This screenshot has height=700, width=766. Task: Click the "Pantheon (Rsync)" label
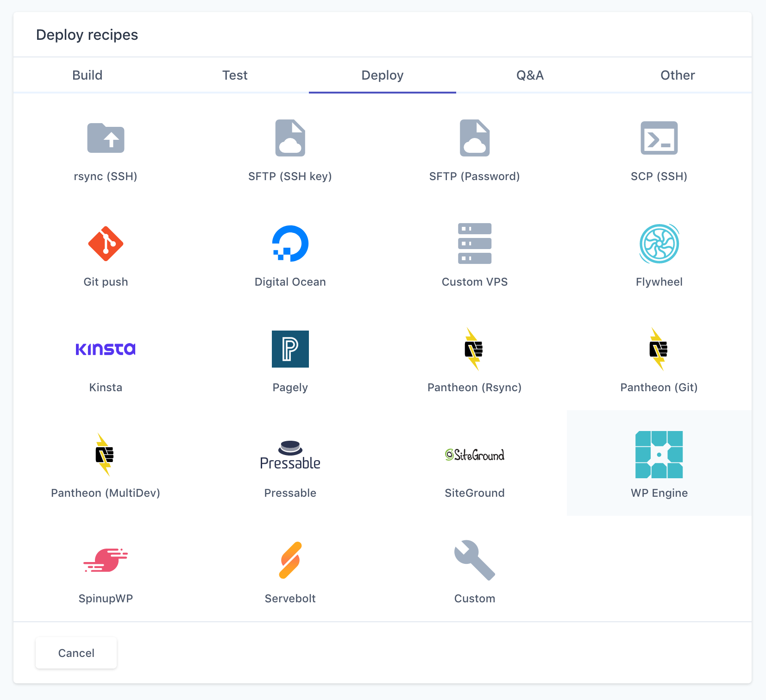pos(475,387)
